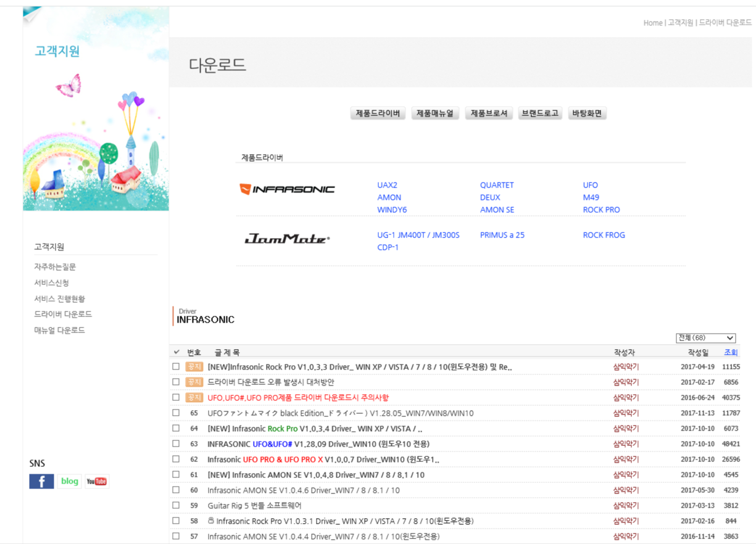This screenshot has width=756, height=544.
Task: Tick the checkbox for the UFO PRO제품 주의사항 row
Action: tap(176, 397)
